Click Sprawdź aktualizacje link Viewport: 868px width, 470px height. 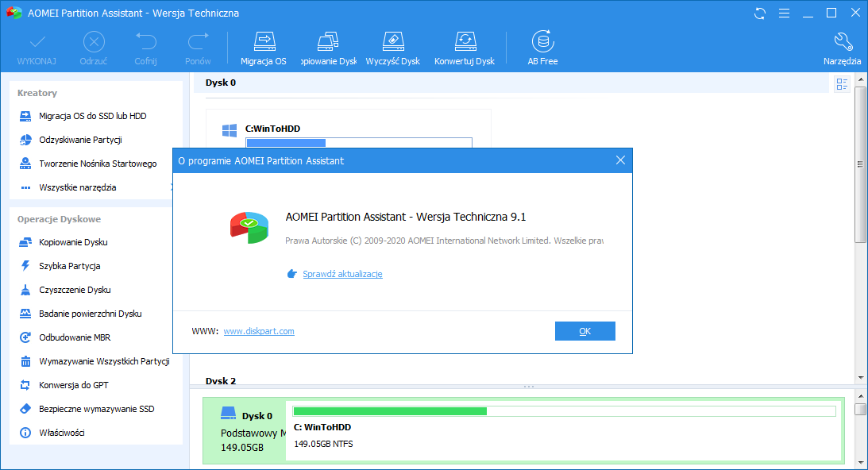(x=342, y=274)
